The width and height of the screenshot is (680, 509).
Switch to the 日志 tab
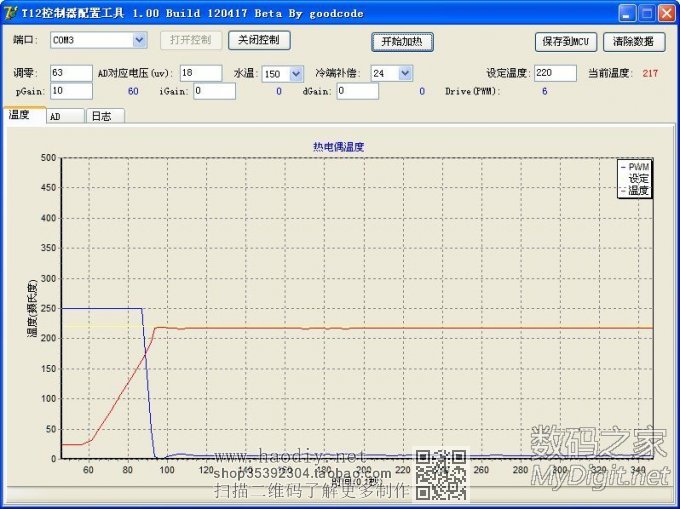[x=101, y=116]
